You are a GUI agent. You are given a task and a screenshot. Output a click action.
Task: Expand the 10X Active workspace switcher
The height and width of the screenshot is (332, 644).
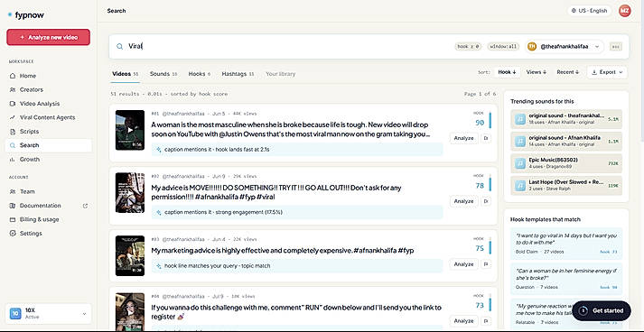point(48,314)
